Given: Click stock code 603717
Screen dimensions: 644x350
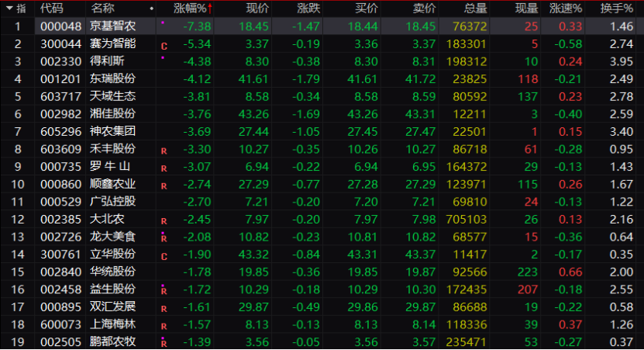Looking at the screenshot, I should click(x=60, y=97).
